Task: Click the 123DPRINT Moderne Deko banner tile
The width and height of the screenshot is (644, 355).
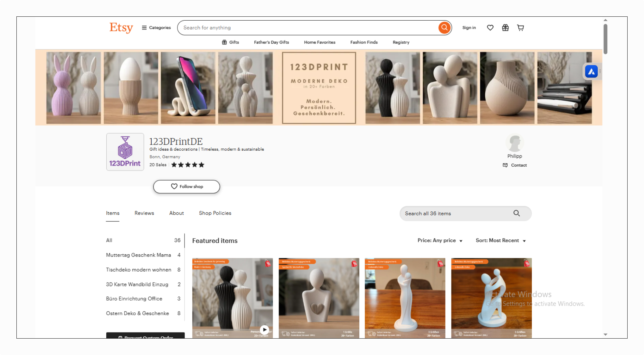Action: coord(319,88)
